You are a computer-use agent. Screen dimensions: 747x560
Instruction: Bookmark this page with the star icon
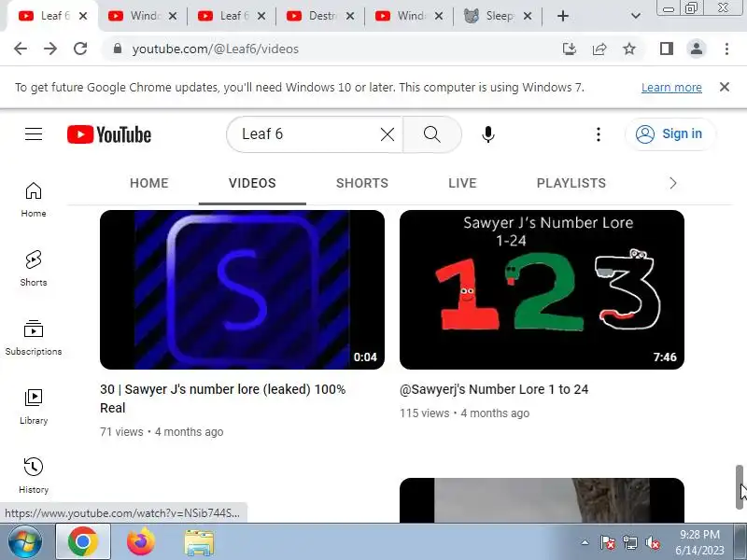click(629, 49)
